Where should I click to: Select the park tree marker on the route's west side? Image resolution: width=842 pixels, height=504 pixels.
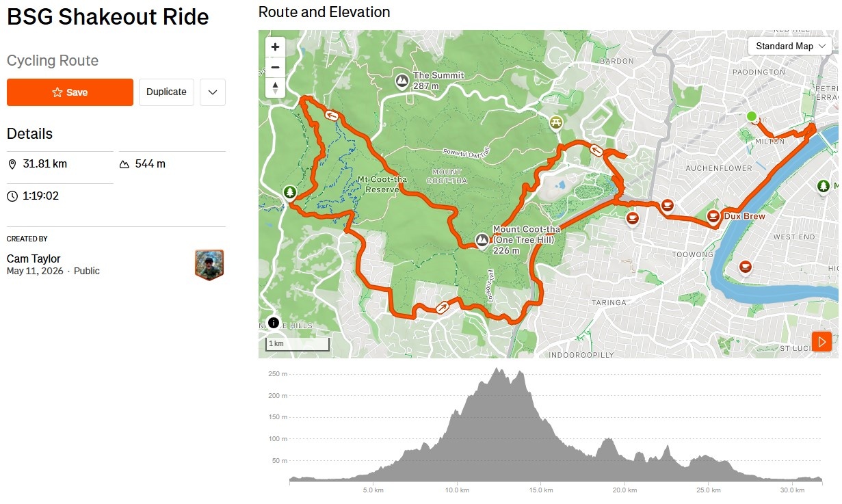click(x=290, y=192)
